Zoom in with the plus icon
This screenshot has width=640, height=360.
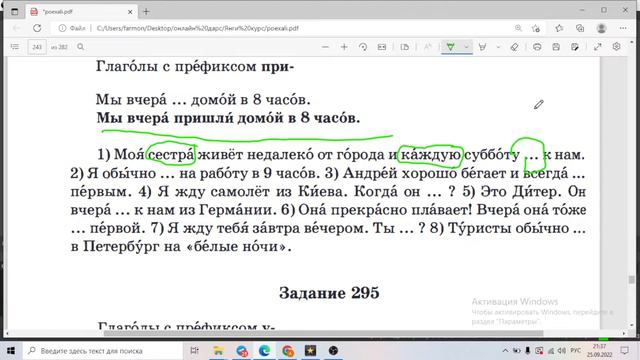tap(344, 47)
